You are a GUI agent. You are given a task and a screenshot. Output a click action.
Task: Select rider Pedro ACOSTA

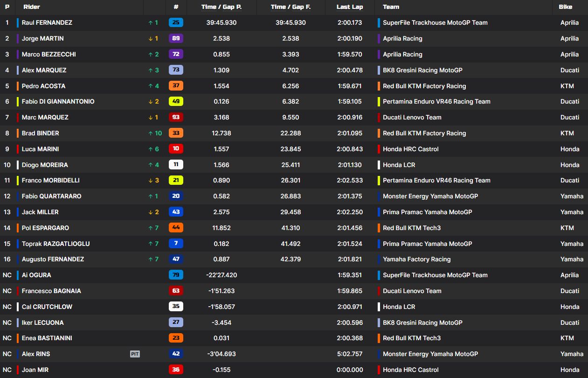(x=44, y=86)
